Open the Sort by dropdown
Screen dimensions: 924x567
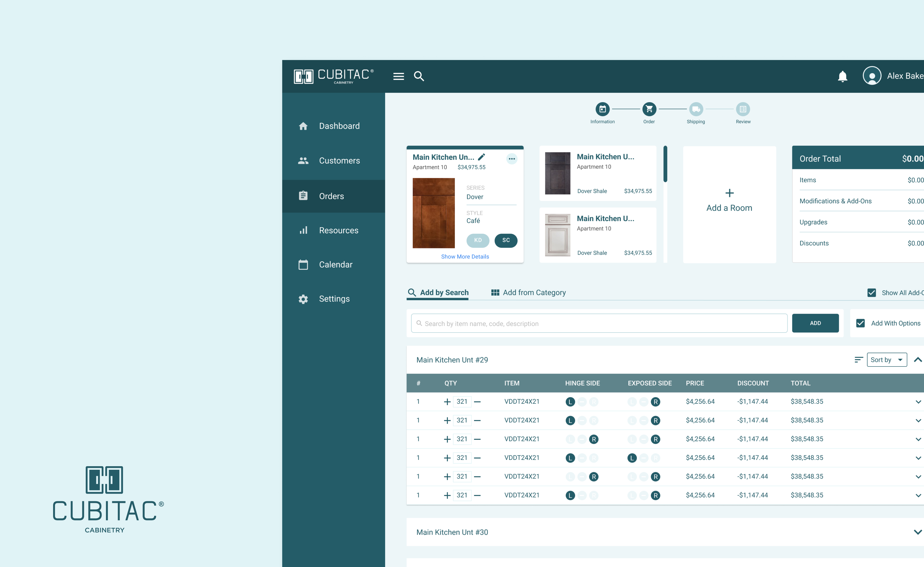pyautogui.click(x=887, y=360)
